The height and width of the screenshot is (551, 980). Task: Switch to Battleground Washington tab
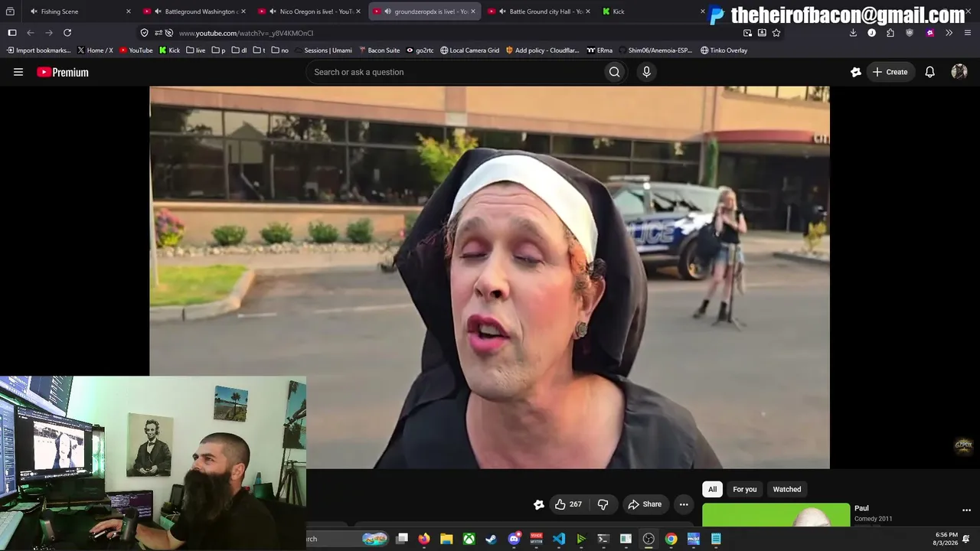click(195, 11)
